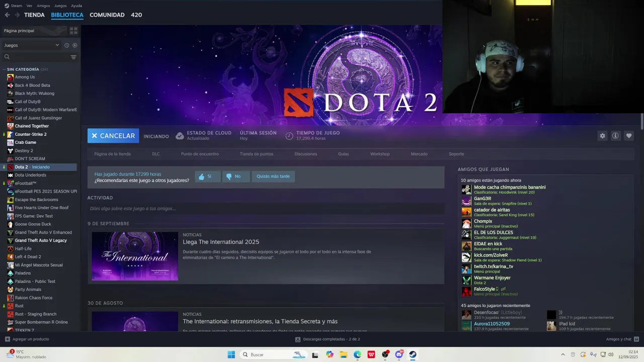Click friend name EL DE LOS DULCES
Viewport: 644px width, 362px height.
pos(494,232)
